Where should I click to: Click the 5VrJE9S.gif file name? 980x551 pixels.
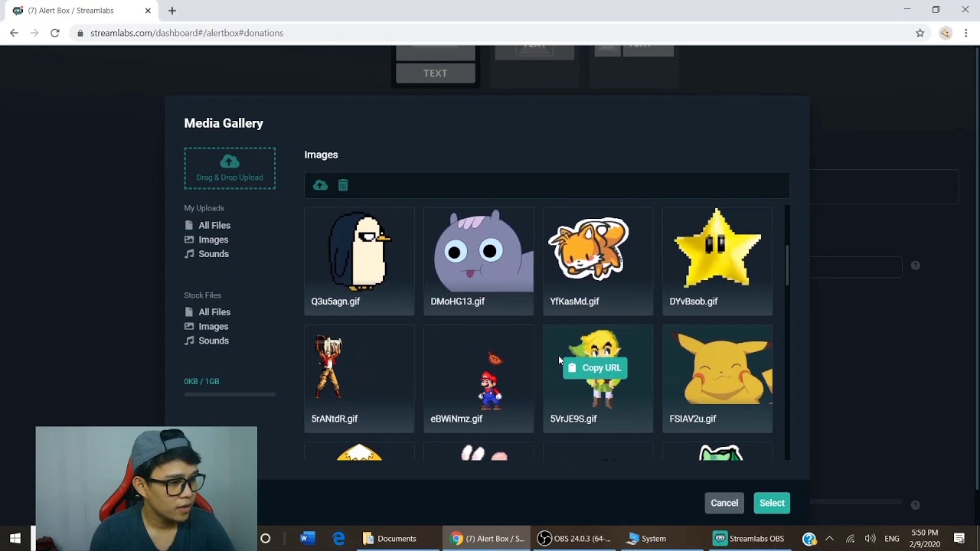click(x=573, y=419)
